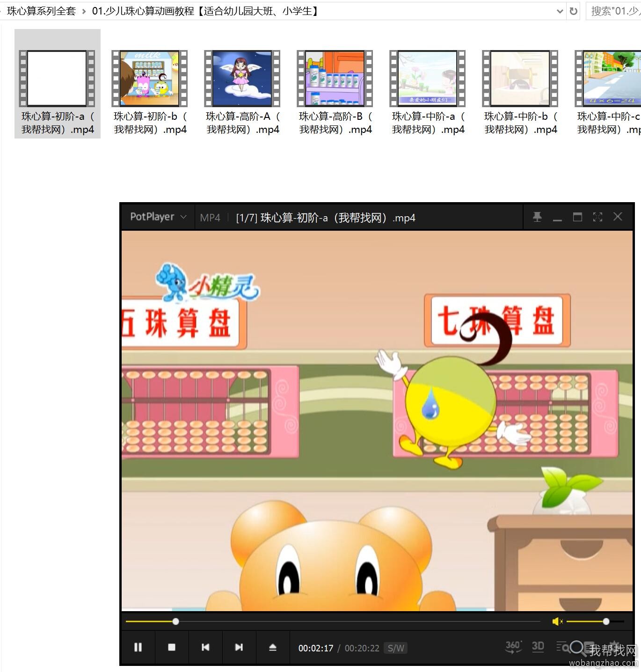
Task: Select video 珠心算-初阶-a thumbnail
Action: [57, 78]
